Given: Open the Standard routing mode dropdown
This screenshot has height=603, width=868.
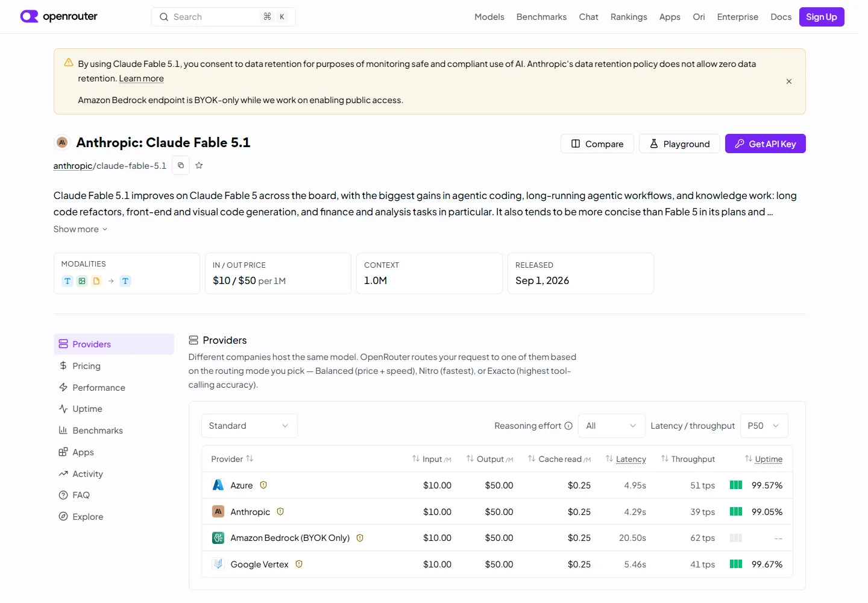Looking at the screenshot, I should tap(249, 426).
